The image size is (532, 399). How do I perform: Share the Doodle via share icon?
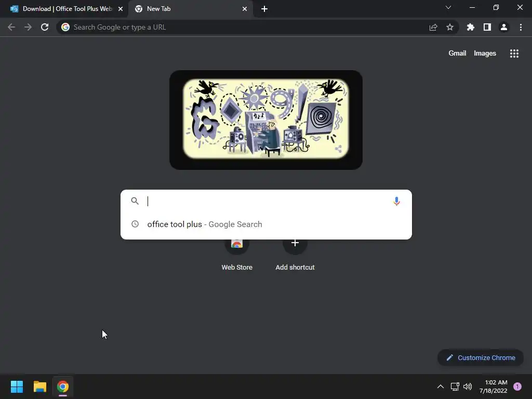coord(338,149)
